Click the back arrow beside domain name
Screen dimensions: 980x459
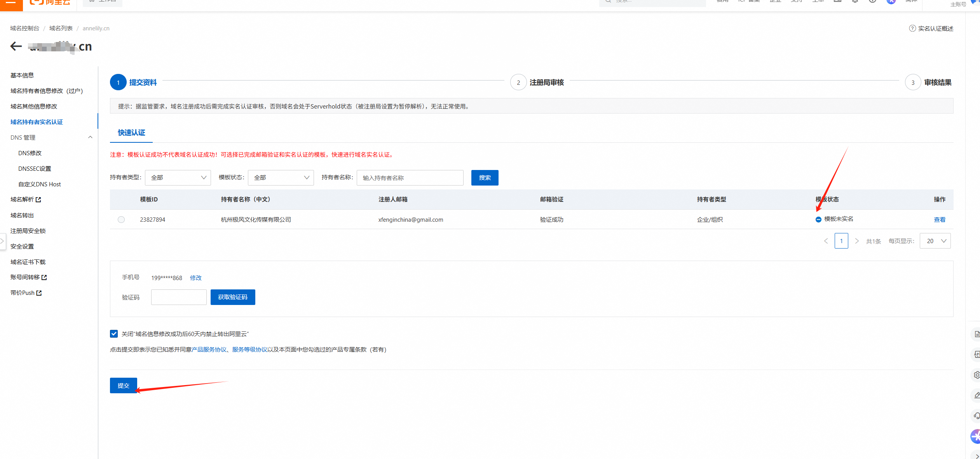(16, 46)
